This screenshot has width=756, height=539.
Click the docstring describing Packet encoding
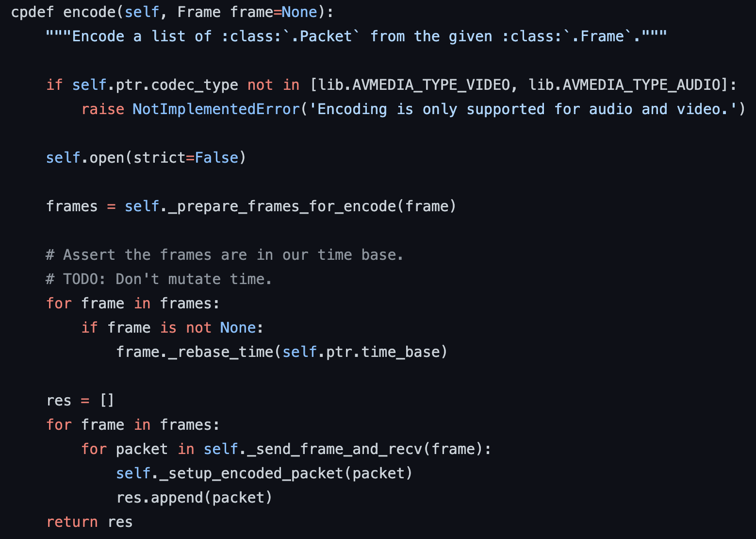coord(356,36)
